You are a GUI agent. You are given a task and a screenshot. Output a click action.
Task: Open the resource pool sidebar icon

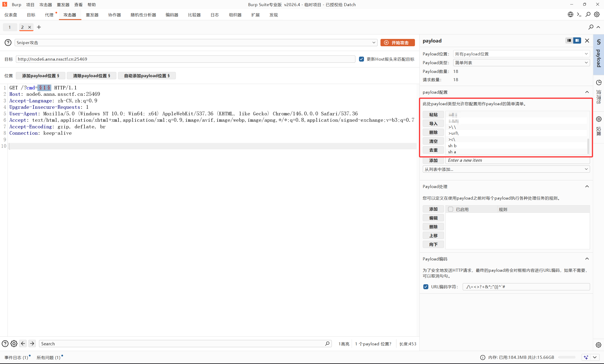tap(599, 83)
